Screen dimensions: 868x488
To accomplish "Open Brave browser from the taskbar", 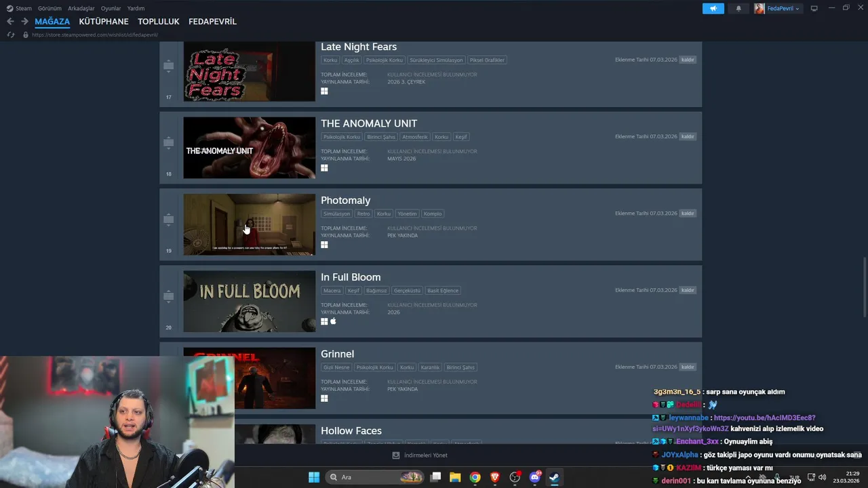I will point(495,477).
